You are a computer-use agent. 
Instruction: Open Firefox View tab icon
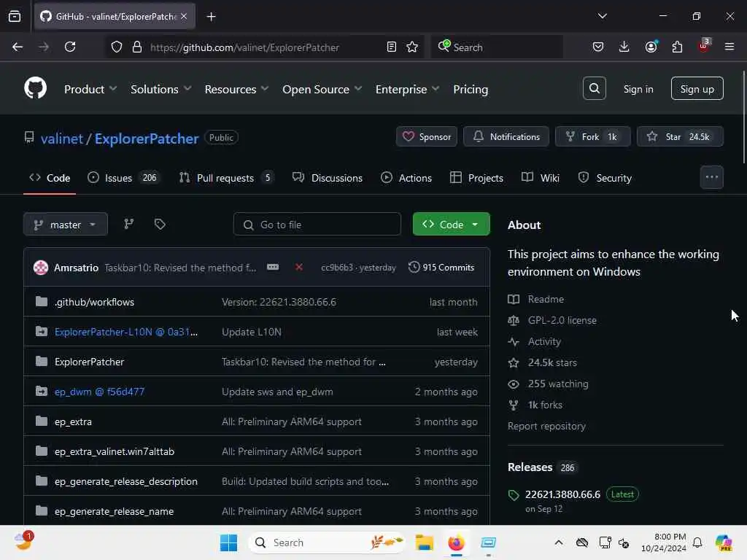pyautogui.click(x=15, y=16)
